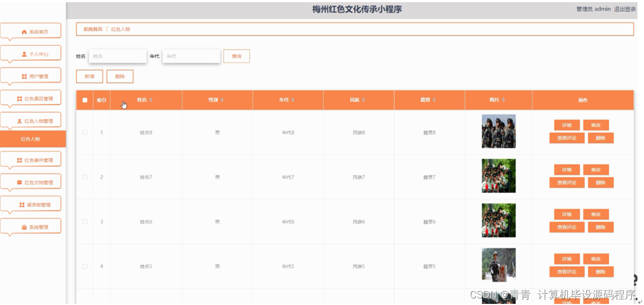
Task: Click the grid icon beside 红色景区管理
Action: tap(19, 99)
